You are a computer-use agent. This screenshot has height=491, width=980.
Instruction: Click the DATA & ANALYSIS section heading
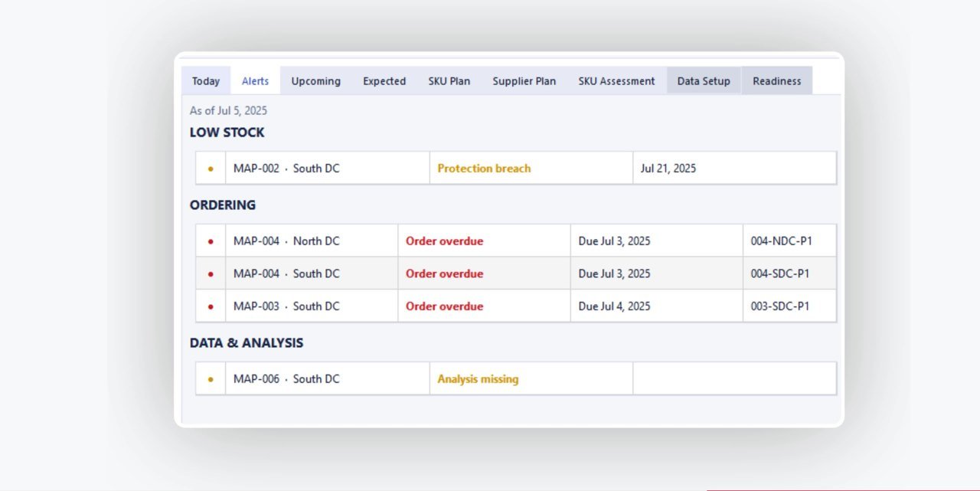point(247,343)
